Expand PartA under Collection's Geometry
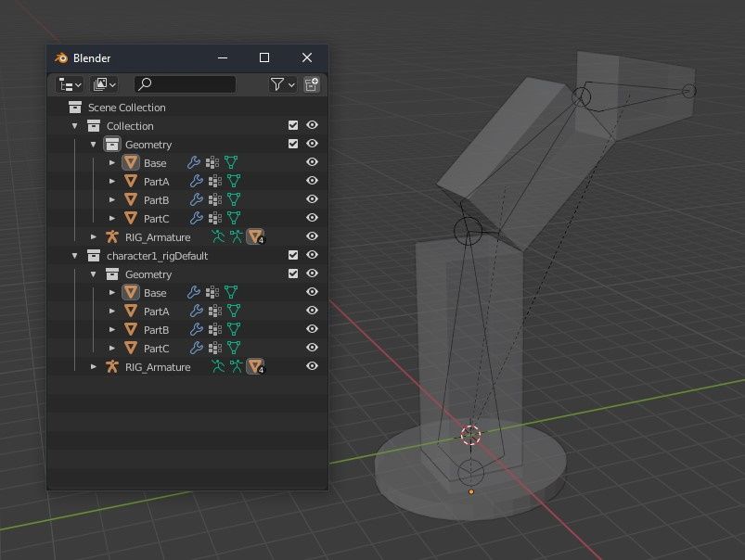 pos(111,182)
